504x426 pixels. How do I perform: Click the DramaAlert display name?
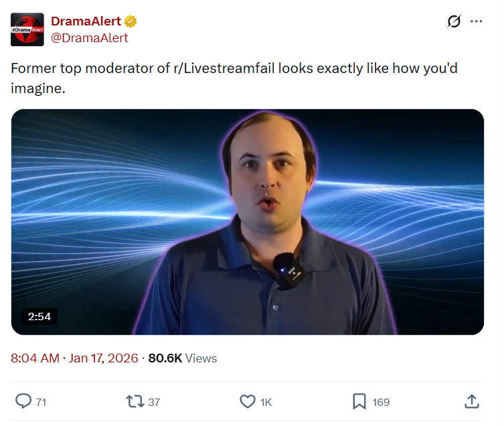click(x=86, y=21)
